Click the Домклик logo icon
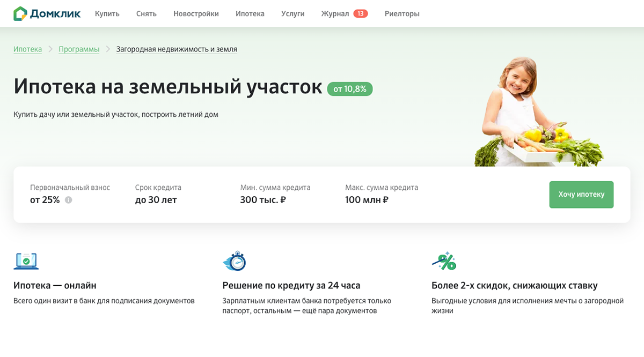 20,14
